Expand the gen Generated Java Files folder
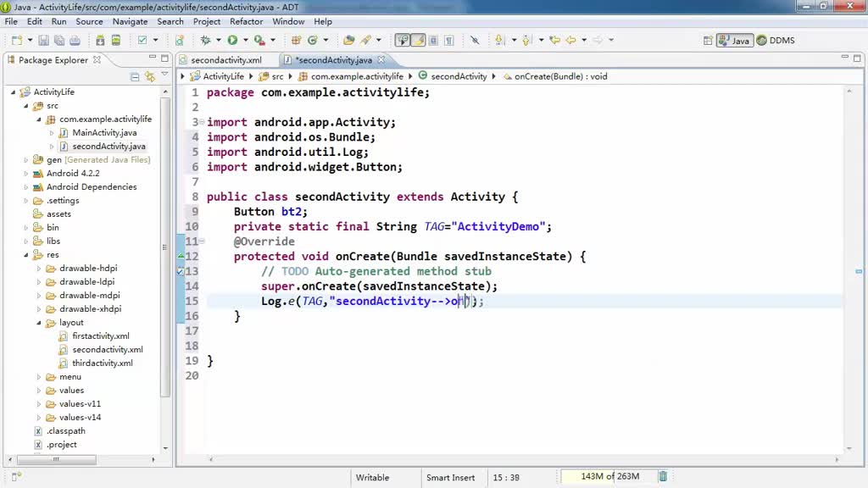 [x=25, y=160]
